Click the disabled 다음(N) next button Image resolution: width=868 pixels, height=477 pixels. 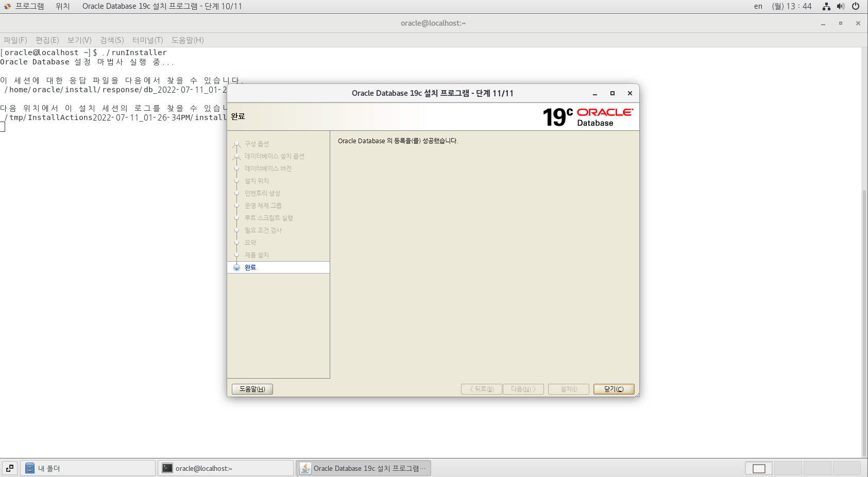[x=523, y=389]
